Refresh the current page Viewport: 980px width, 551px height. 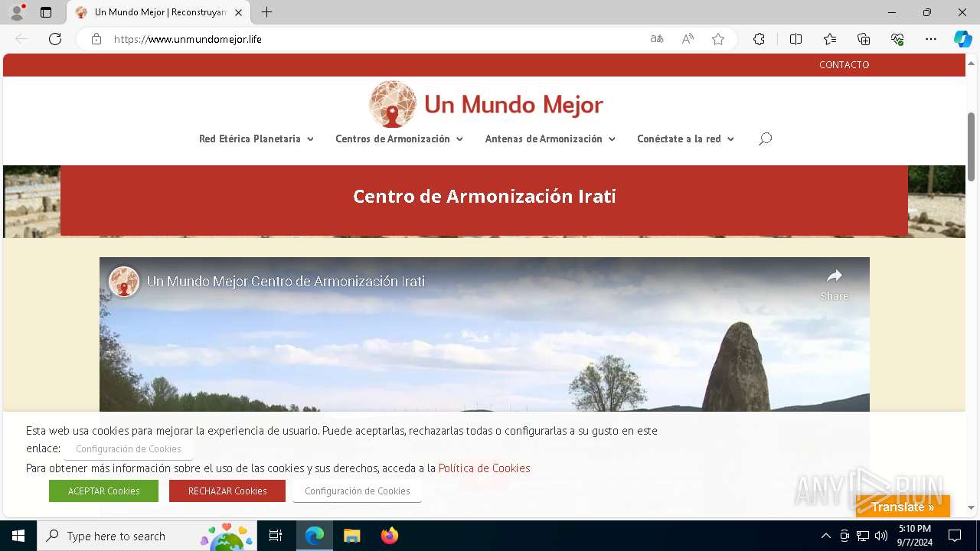point(55,39)
